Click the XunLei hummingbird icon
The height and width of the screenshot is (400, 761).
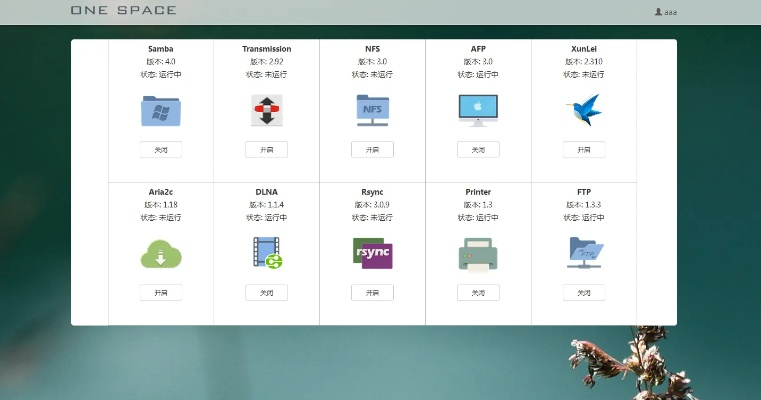(x=584, y=110)
